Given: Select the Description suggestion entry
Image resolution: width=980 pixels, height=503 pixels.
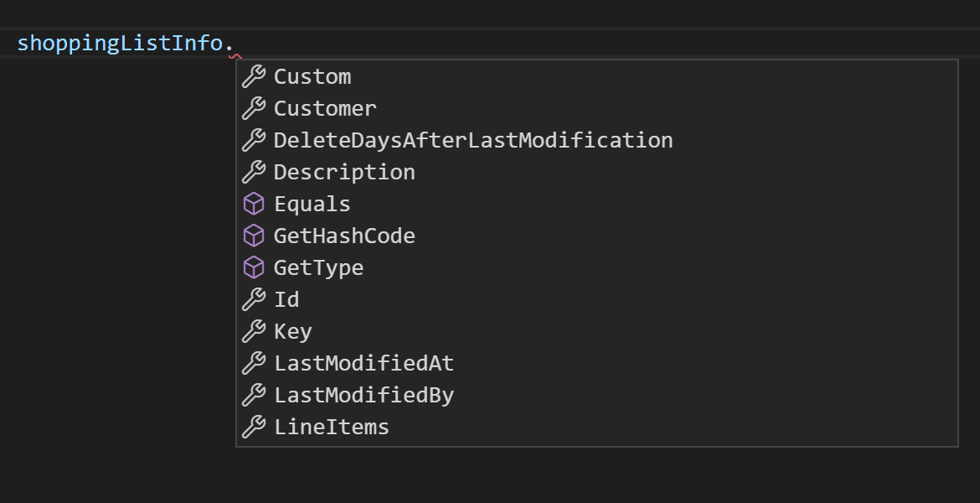Looking at the screenshot, I should point(344,172).
